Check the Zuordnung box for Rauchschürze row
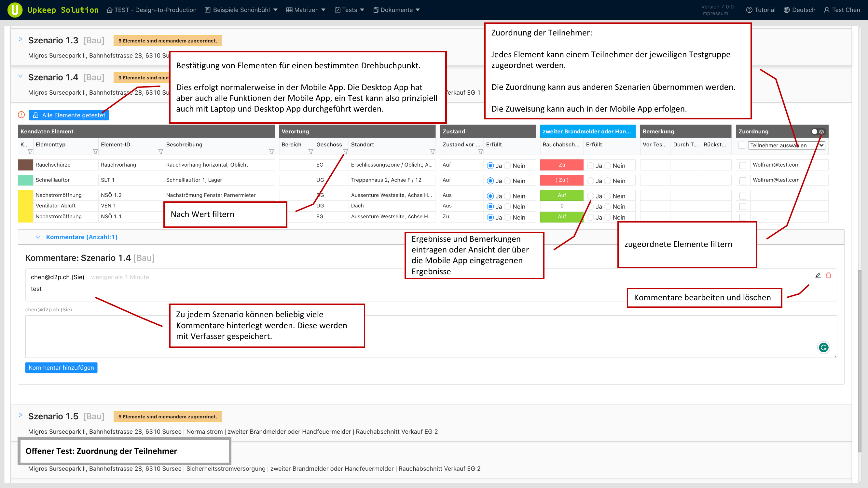Viewport: 868px width, 488px height. pos(743,165)
